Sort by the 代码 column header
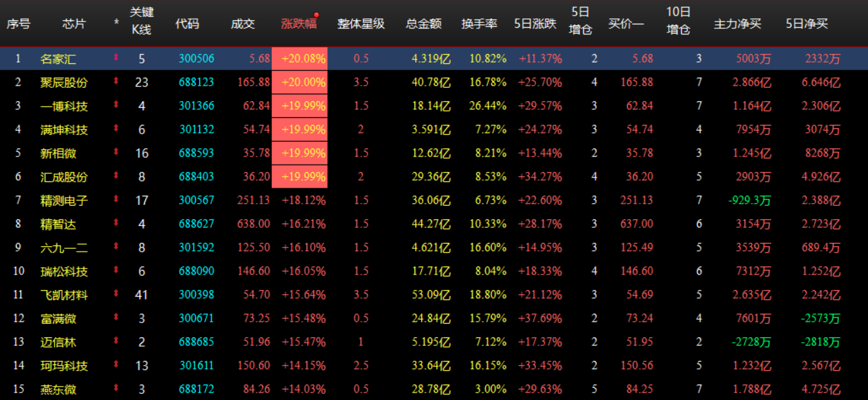The height and width of the screenshot is (400, 868). (x=188, y=24)
